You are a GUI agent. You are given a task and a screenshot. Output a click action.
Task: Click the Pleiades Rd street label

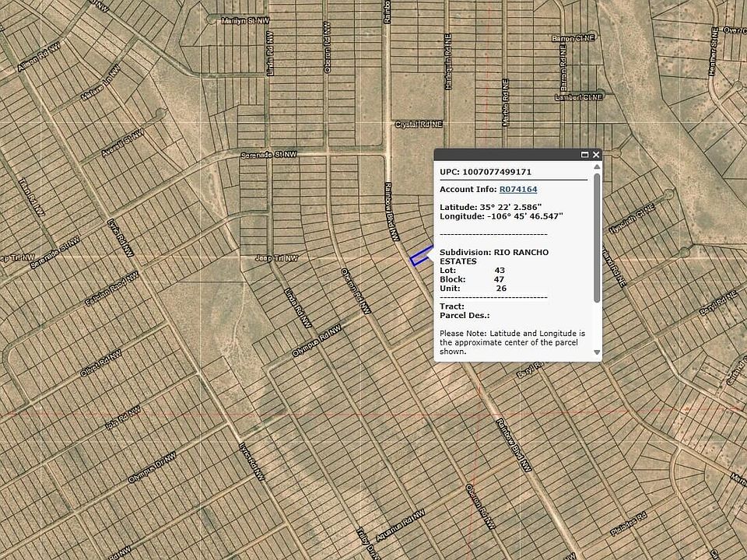tap(629, 523)
